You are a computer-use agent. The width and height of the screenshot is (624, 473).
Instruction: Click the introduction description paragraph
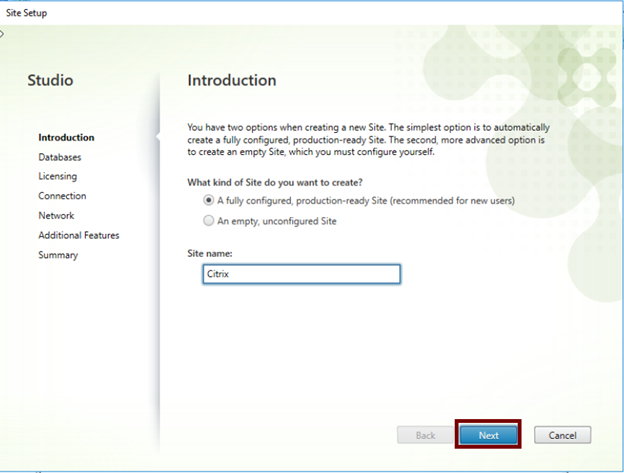[x=369, y=140]
